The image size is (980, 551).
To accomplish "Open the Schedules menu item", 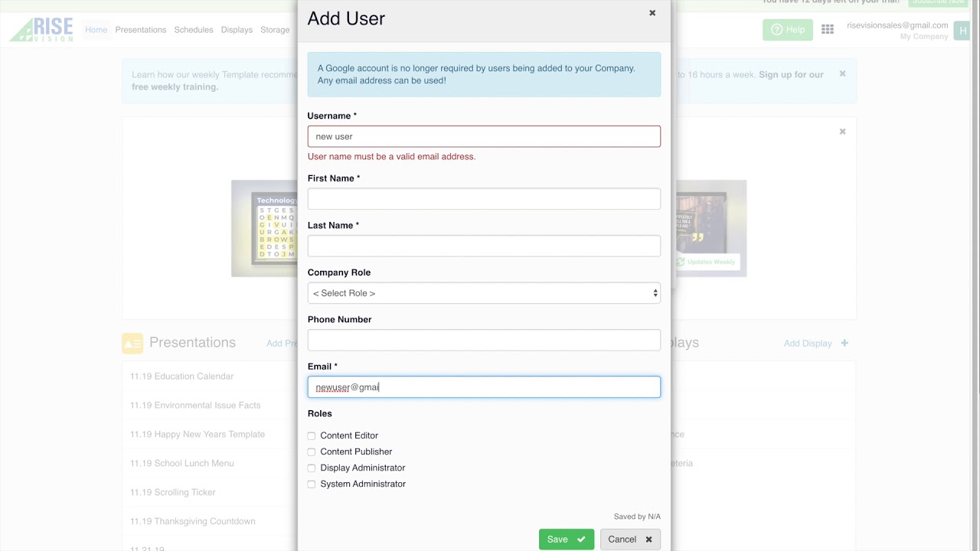I will pos(194,30).
